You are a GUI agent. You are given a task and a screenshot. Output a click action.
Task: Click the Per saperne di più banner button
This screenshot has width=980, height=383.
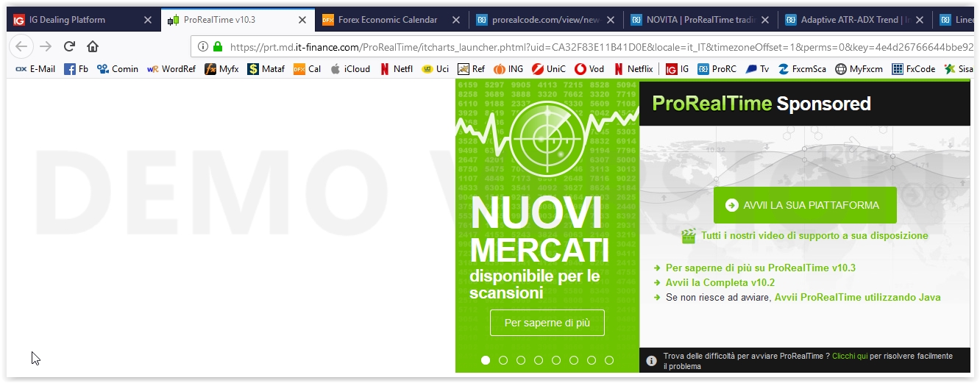[547, 323]
